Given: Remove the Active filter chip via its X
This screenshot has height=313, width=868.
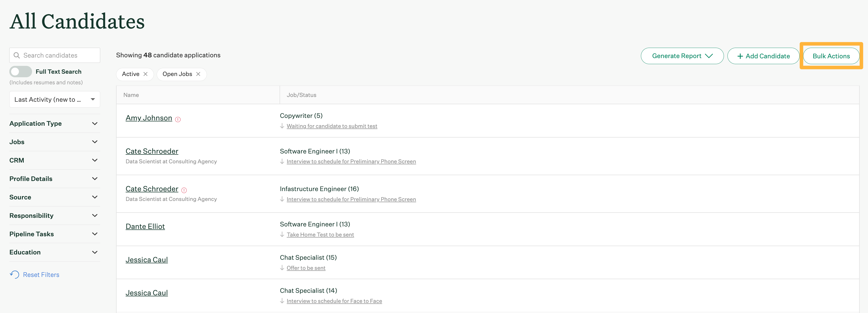Looking at the screenshot, I should click(146, 74).
